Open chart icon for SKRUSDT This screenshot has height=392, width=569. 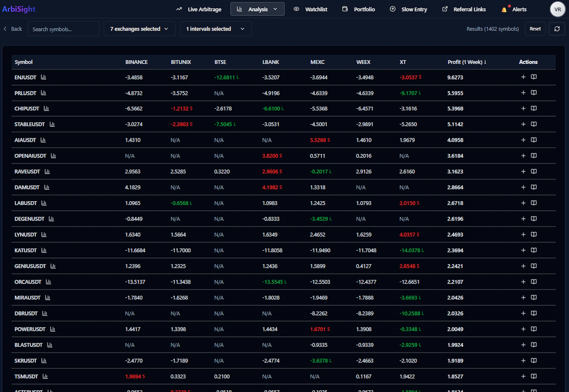pos(44,360)
